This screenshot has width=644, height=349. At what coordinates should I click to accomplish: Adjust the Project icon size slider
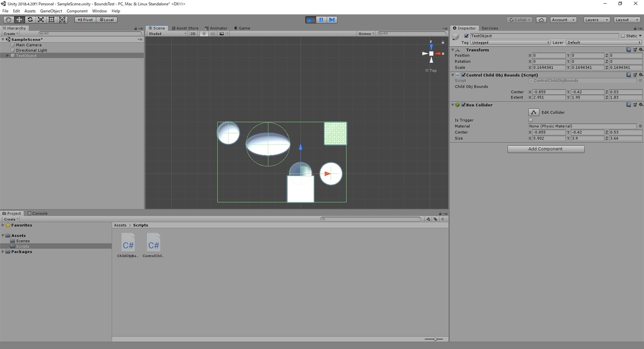click(x=434, y=339)
